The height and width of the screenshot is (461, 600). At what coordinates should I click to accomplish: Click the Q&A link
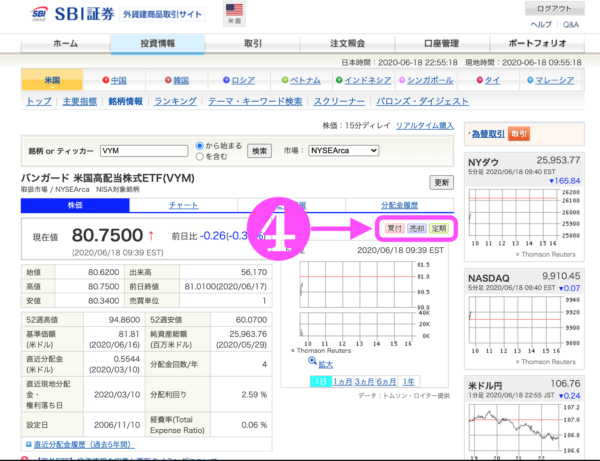(571, 25)
